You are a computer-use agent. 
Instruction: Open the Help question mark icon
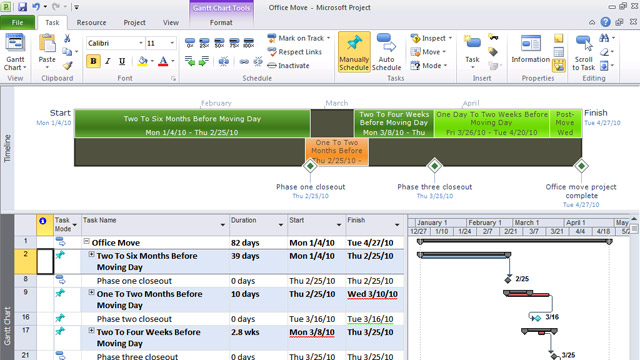coord(605,22)
